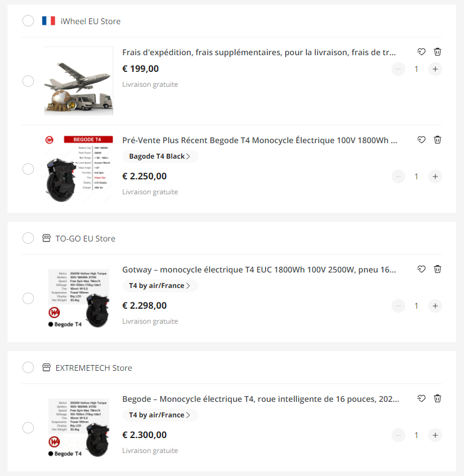Open the iWheel EU Store page

[x=90, y=21]
